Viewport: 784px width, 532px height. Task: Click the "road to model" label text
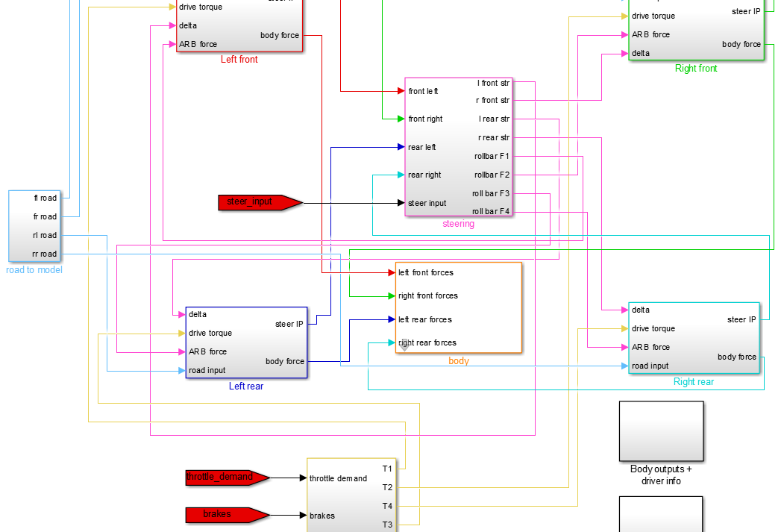point(34,270)
